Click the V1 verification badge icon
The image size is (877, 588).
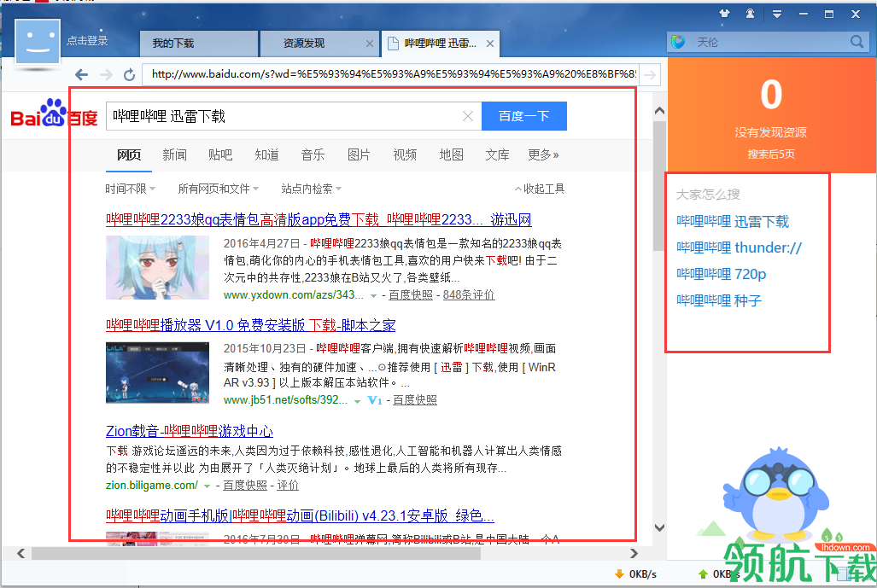(375, 400)
